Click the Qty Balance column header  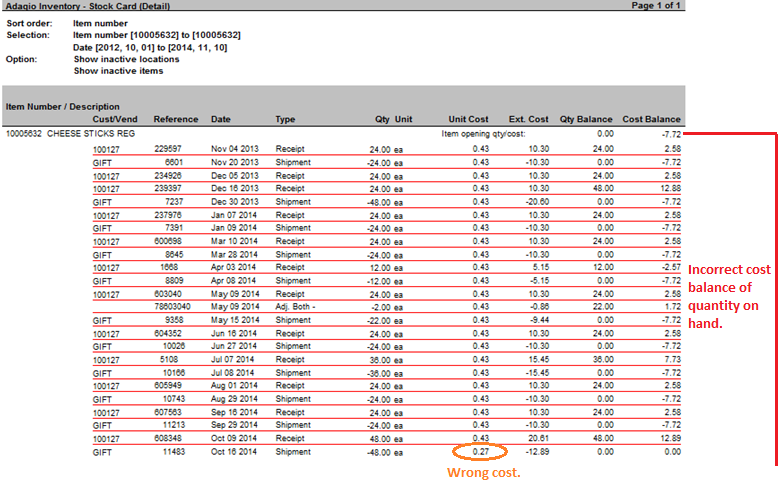click(587, 119)
